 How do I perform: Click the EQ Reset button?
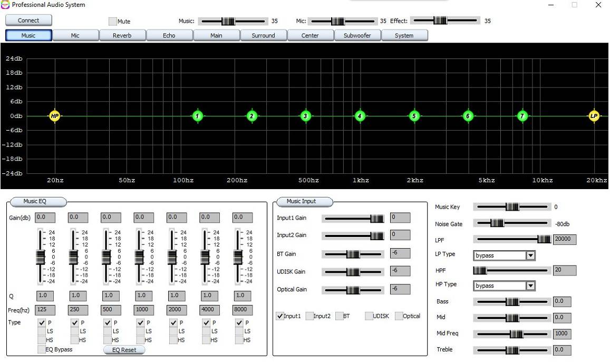coord(124,350)
